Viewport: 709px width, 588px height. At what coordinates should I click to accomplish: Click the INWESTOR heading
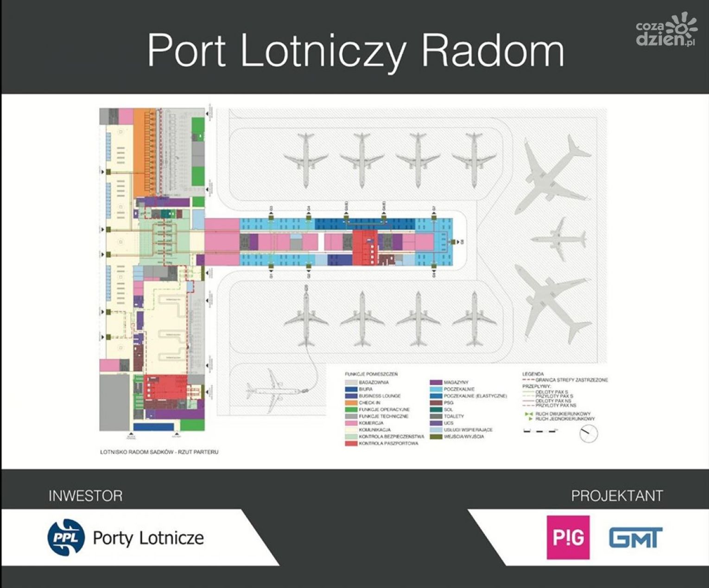click(x=86, y=496)
